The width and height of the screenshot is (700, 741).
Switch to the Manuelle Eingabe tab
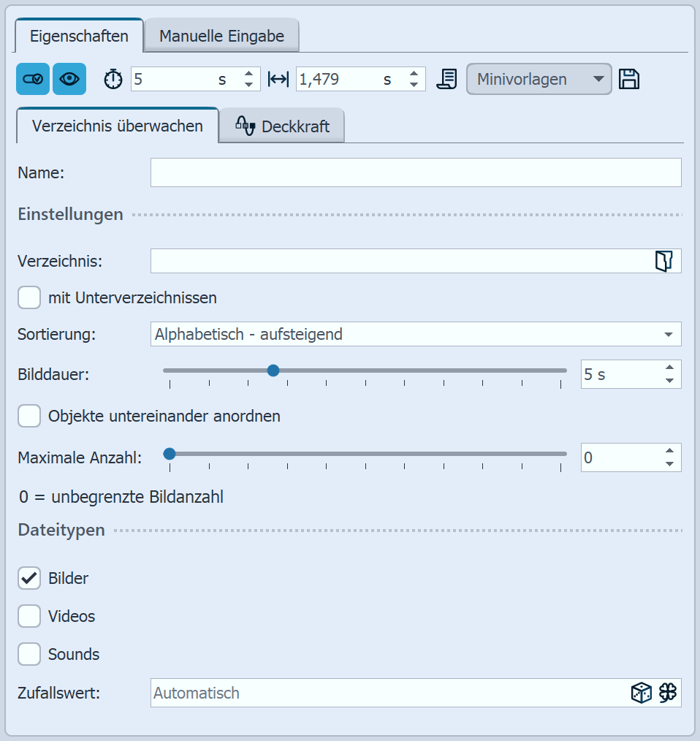(x=221, y=36)
